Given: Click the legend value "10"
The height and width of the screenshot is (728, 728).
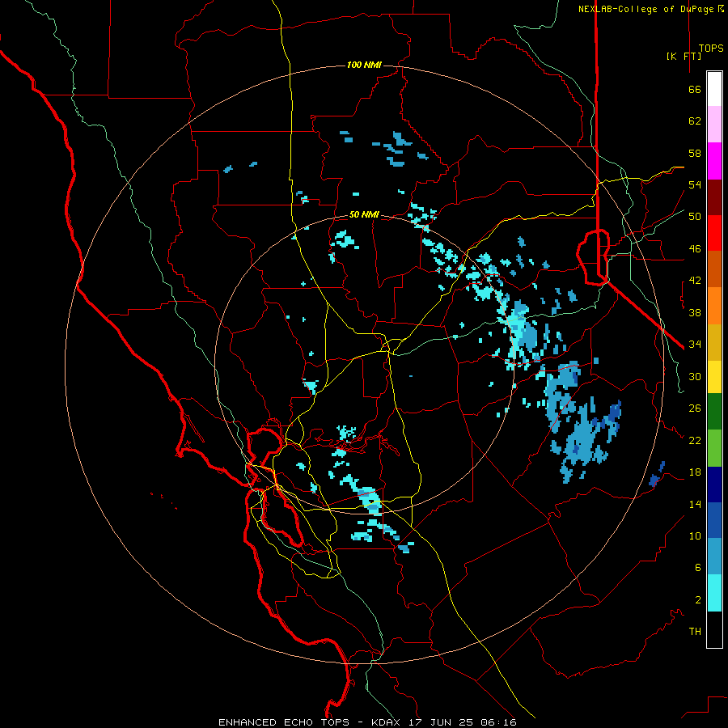Looking at the screenshot, I should pyautogui.click(x=695, y=535).
